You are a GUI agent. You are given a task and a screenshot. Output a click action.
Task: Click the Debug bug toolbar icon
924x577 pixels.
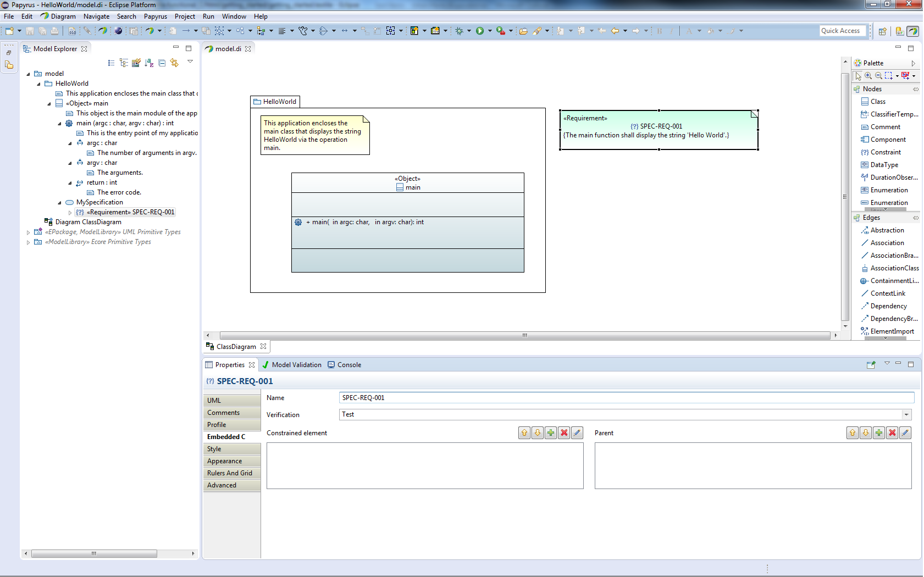(x=459, y=31)
